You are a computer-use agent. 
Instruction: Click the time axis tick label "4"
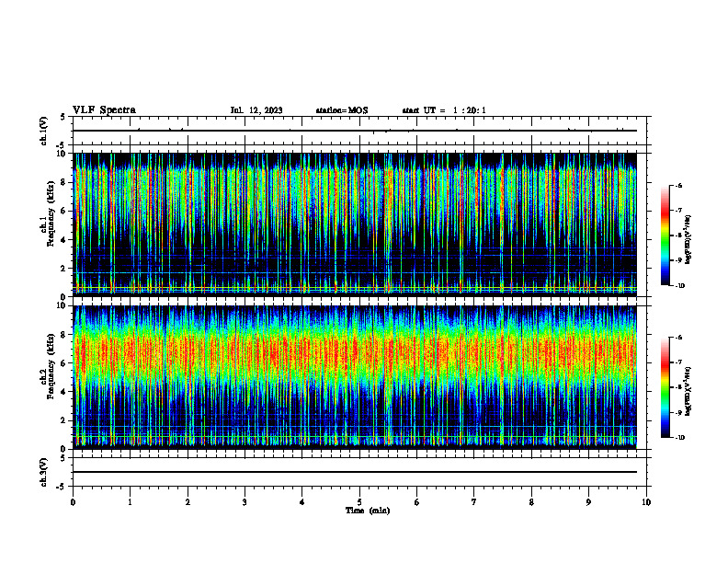click(x=302, y=502)
